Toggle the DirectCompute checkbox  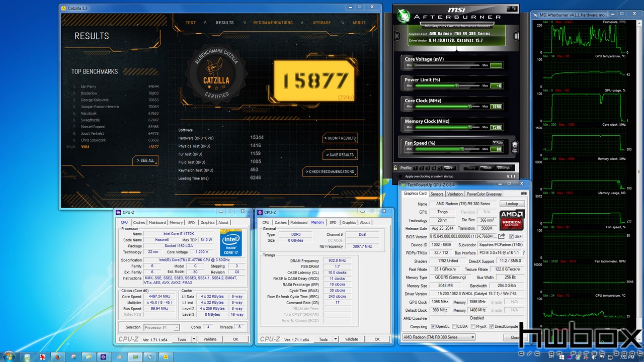(x=492, y=326)
